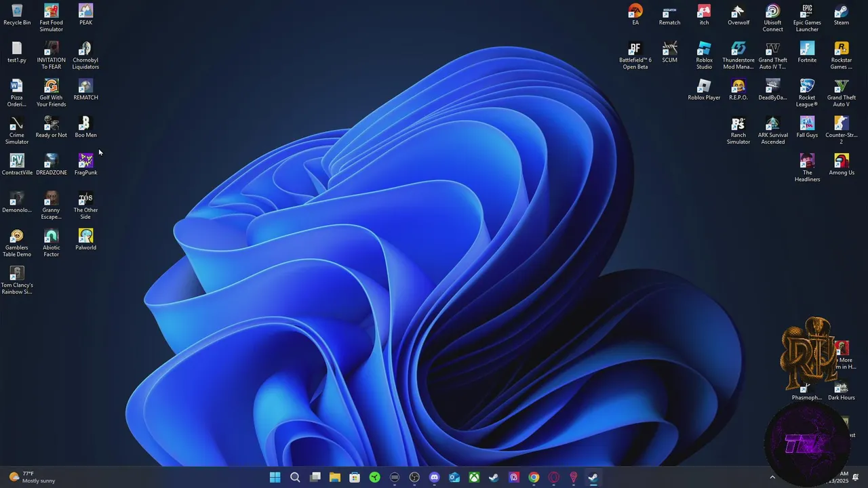Viewport: 868px width, 488px height.
Task: Open Discord from the taskbar
Action: pyautogui.click(x=434, y=477)
